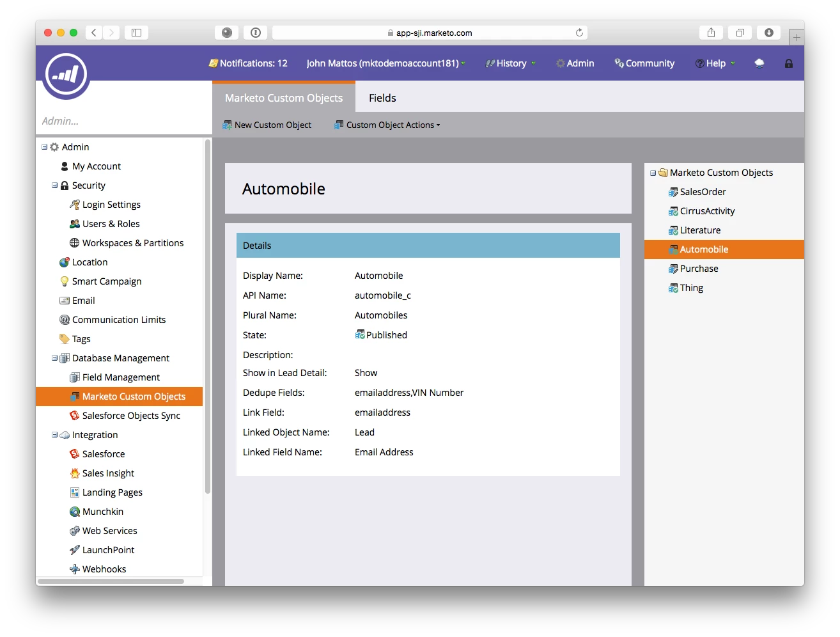Select Field Management in tree

(121, 377)
